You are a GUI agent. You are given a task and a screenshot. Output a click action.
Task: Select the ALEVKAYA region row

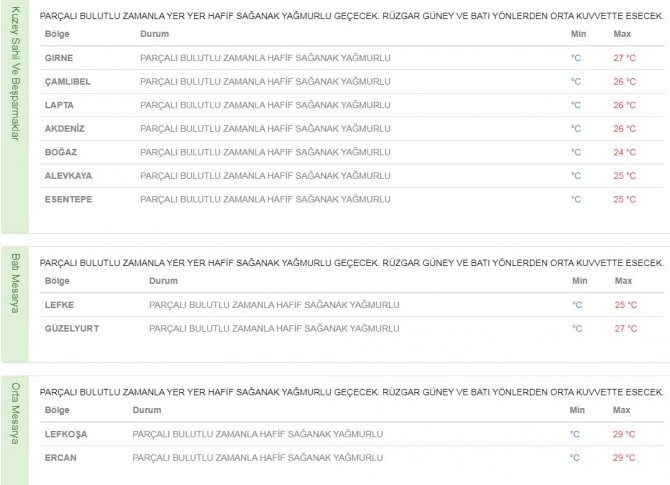pyautogui.click(x=67, y=176)
